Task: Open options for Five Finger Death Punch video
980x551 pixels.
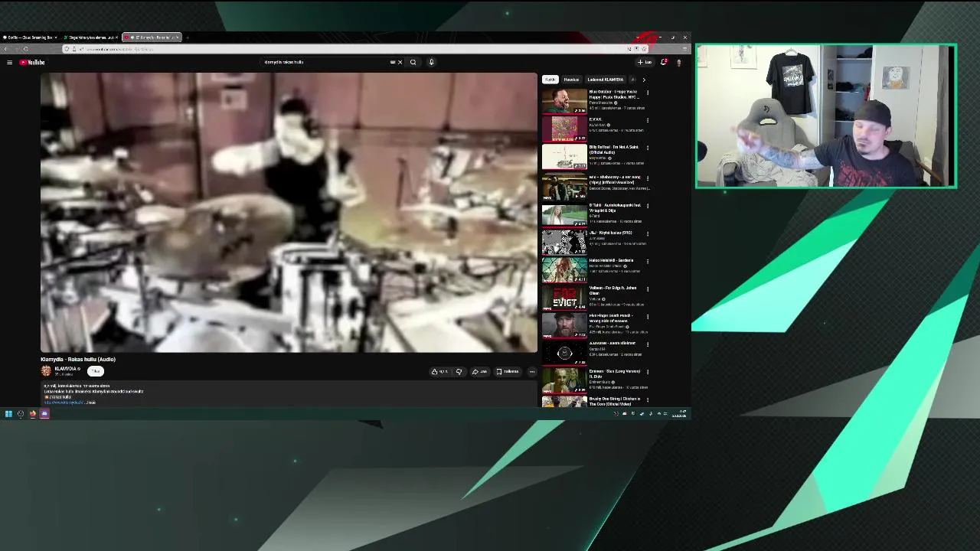Action: click(648, 317)
